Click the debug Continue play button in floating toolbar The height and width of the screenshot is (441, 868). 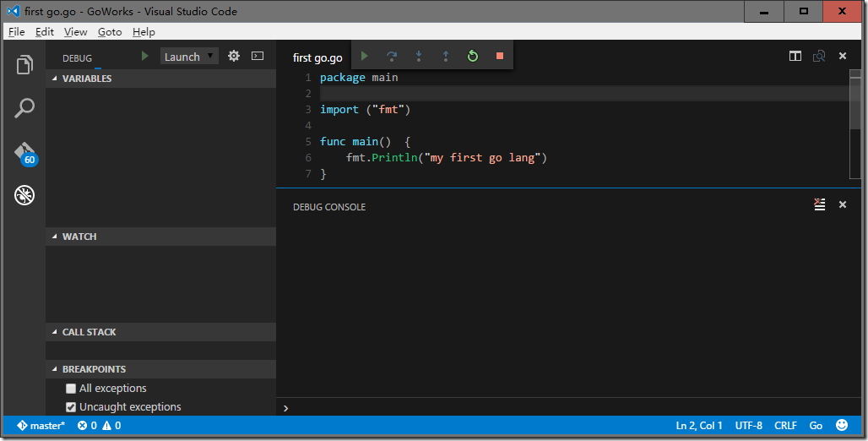pos(364,57)
